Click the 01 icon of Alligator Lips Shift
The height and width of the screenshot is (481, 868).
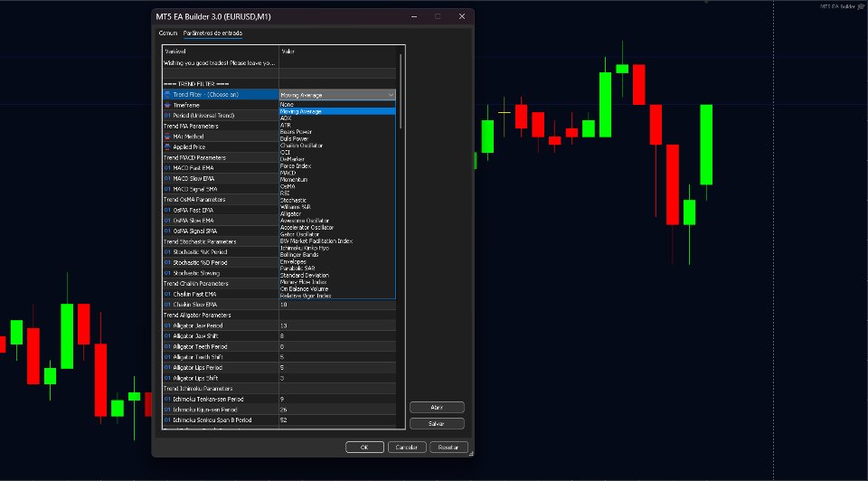(167, 378)
